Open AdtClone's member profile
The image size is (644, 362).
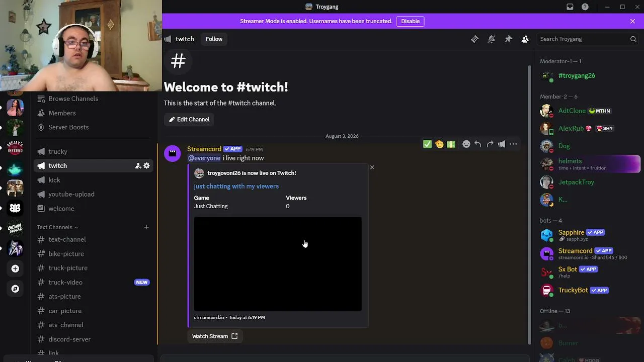(x=587, y=111)
